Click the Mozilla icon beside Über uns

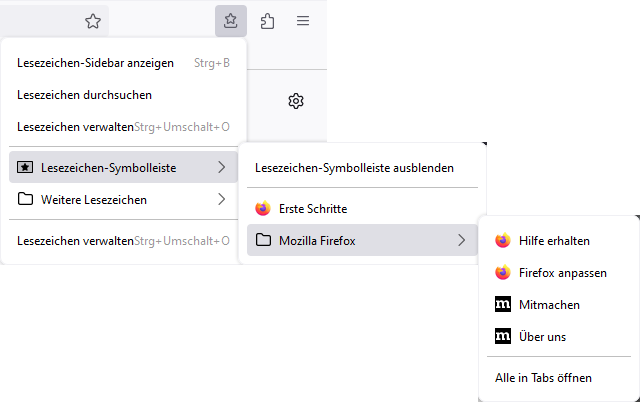(x=503, y=336)
